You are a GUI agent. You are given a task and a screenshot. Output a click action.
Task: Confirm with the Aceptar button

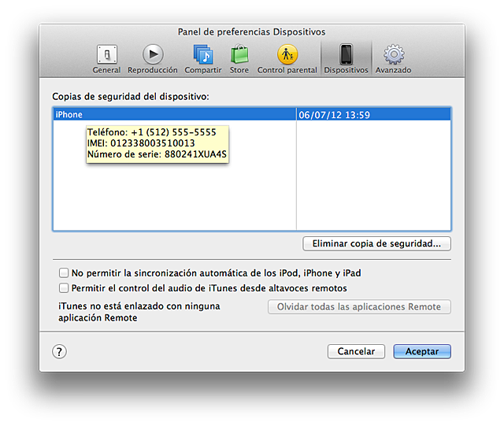(422, 351)
